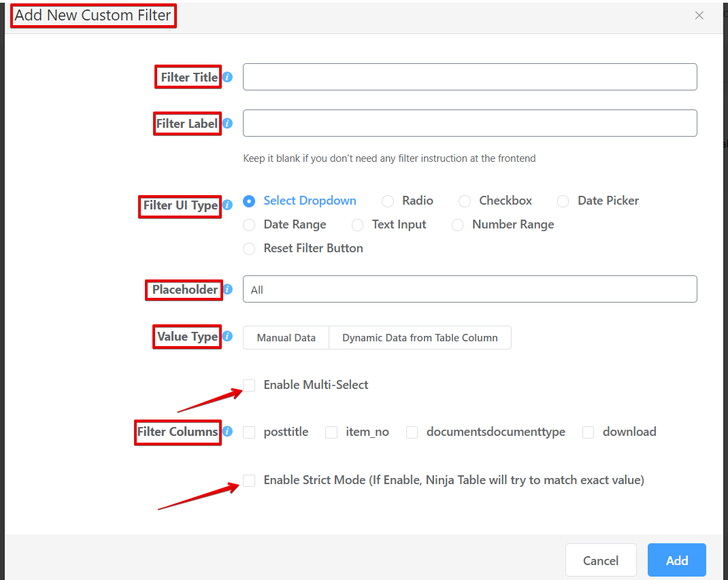Viewport: 728px width, 580px height.
Task: Click the Filter Columns label text
Action: (178, 432)
